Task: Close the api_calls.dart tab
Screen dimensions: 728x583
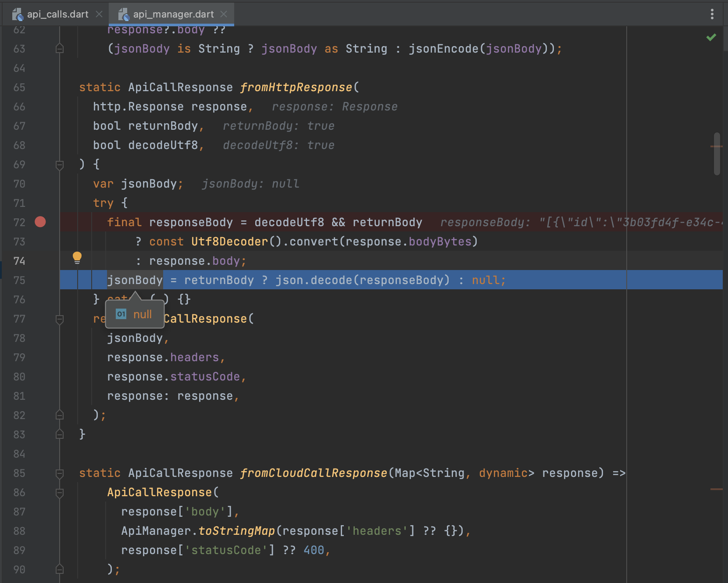Action: (x=99, y=14)
